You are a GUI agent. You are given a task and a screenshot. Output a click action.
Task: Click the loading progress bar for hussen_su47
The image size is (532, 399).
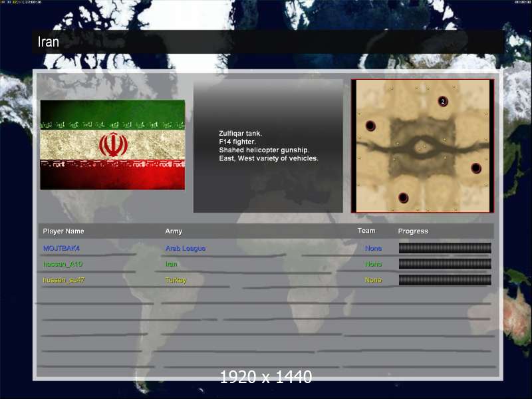click(x=445, y=280)
